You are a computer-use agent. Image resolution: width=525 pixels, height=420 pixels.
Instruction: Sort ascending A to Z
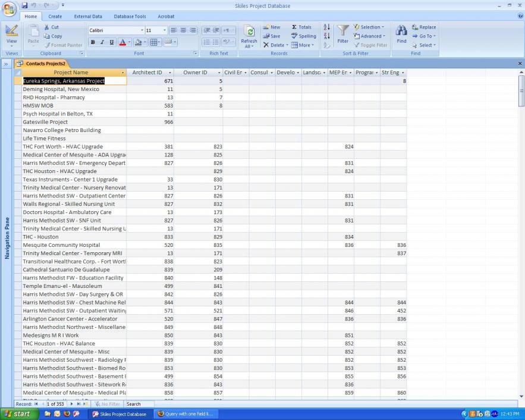coord(327,27)
